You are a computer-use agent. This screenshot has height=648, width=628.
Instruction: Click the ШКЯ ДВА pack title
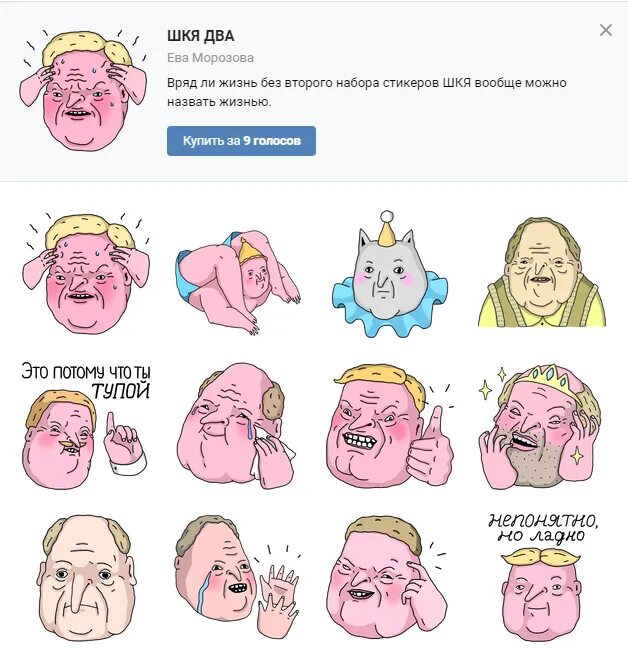(201, 36)
